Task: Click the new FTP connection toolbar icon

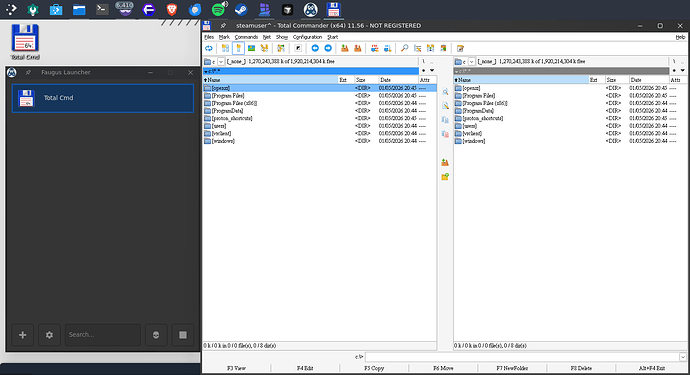Action: pos(387,48)
